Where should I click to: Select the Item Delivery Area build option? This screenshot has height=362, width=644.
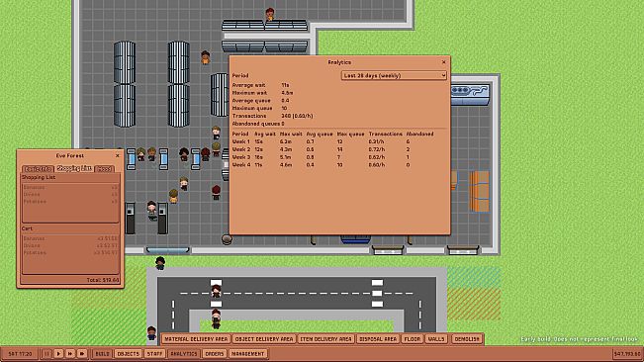pos(325,339)
